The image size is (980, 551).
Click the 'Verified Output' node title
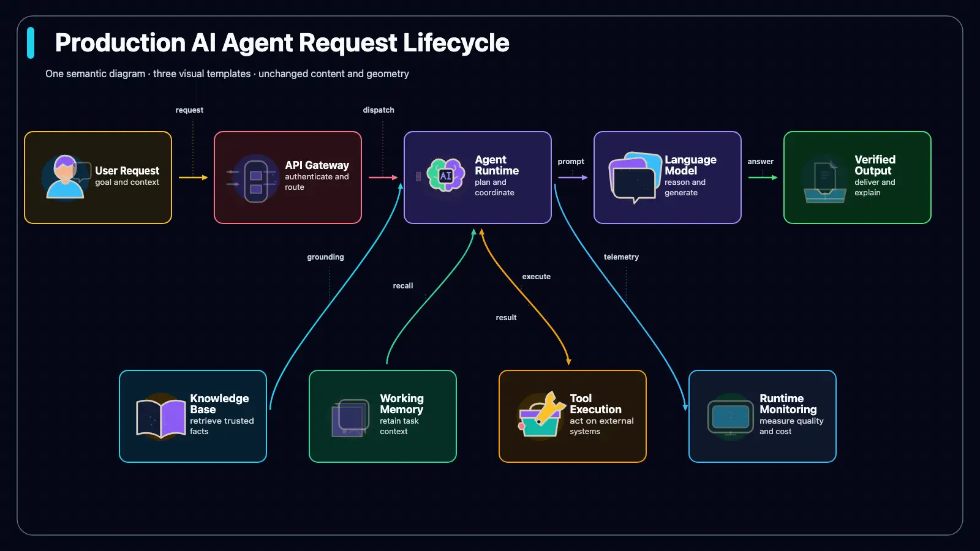point(875,165)
